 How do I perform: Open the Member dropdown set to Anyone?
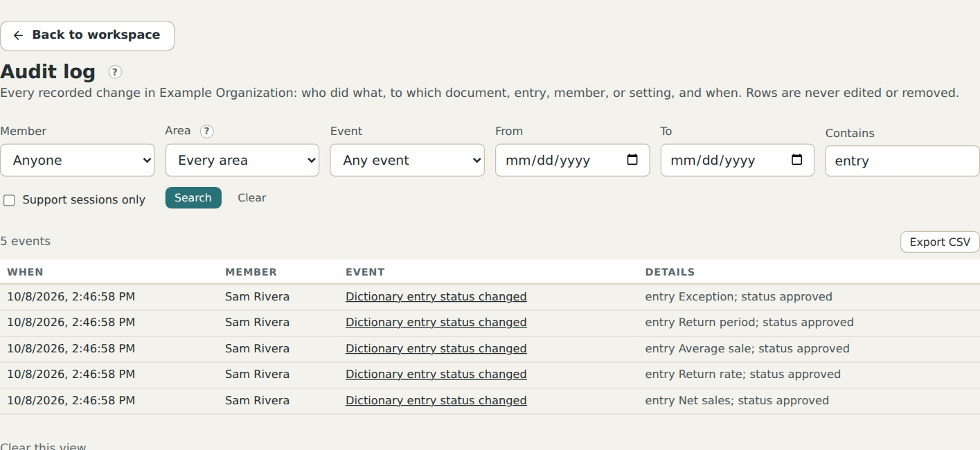[78, 160]
